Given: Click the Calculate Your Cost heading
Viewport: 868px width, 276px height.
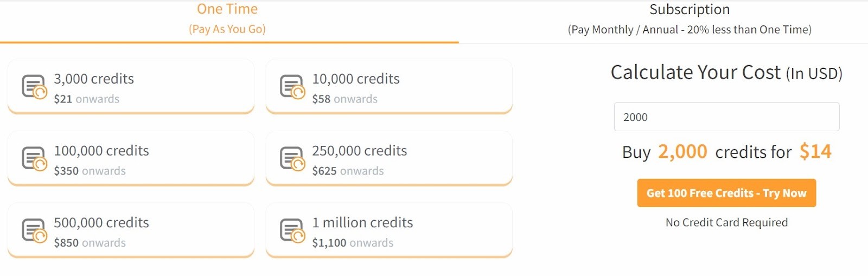Looking at the screenshot, I should [726, 73].
